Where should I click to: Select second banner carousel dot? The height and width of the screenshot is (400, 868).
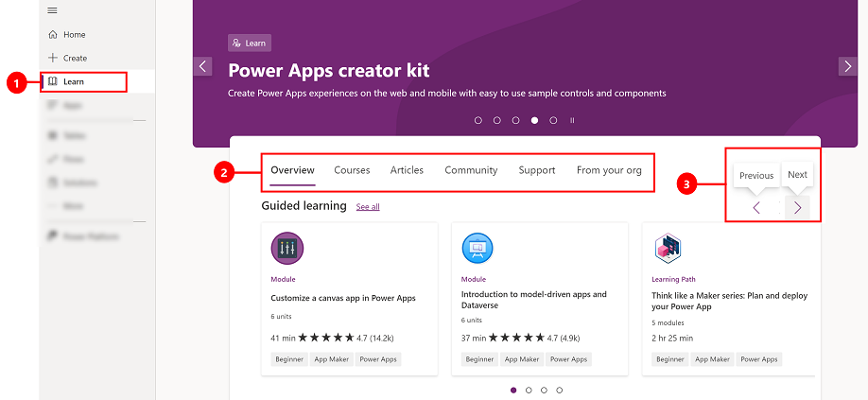[x=497, y=120]
